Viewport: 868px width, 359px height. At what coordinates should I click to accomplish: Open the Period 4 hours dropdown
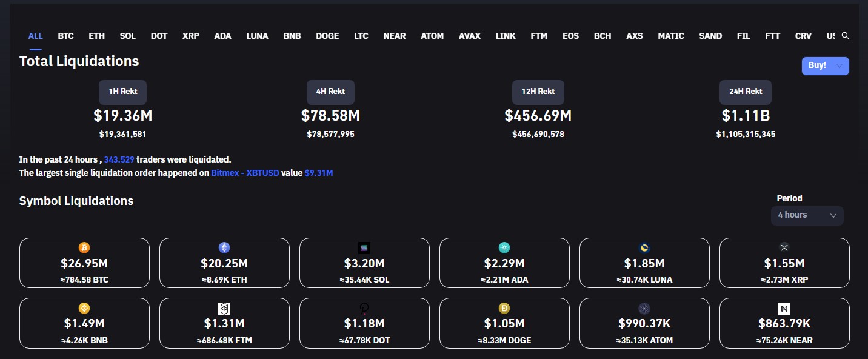coord(807,215)
